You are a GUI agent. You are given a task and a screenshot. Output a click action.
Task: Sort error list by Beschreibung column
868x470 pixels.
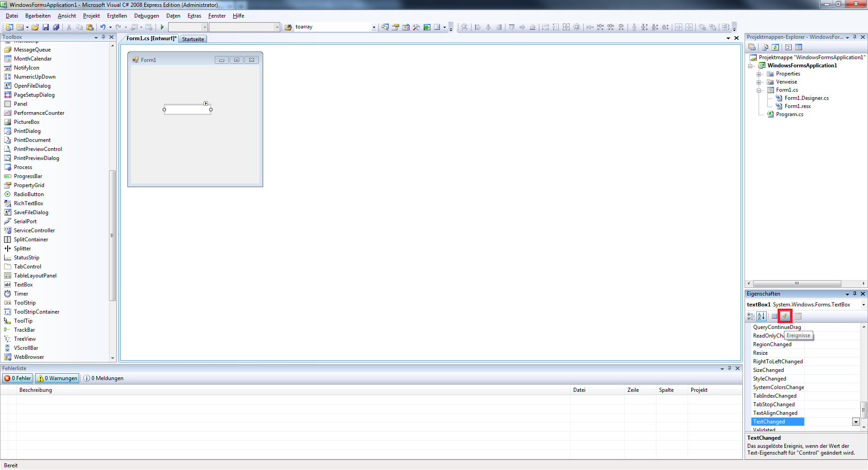click(x=294, y=390)
